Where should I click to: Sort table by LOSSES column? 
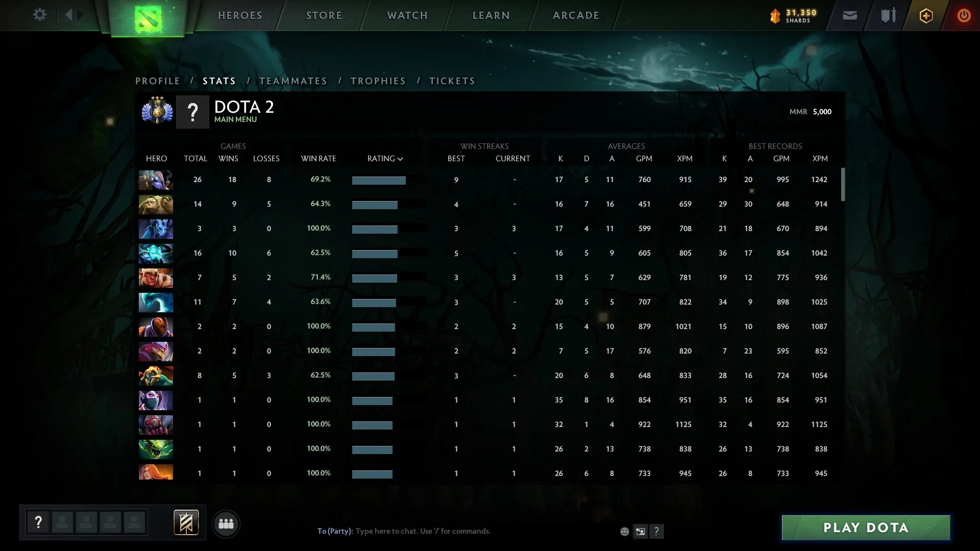pos(266,159)
